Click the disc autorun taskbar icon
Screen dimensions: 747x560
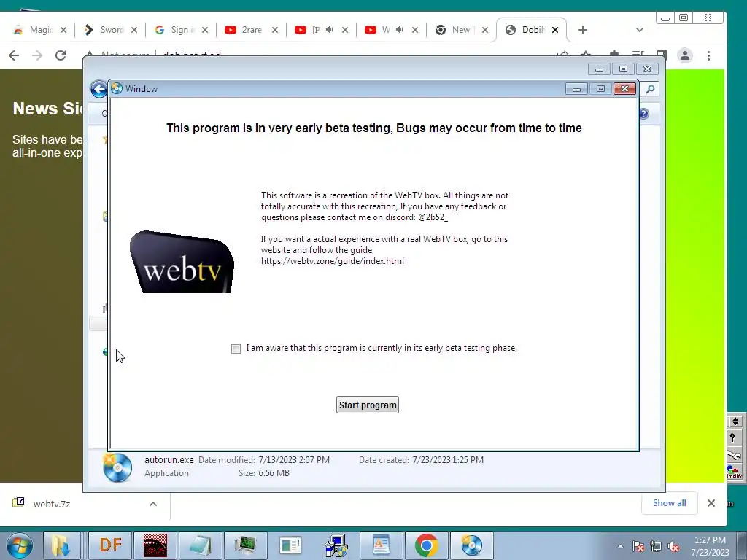coord(472,545)
